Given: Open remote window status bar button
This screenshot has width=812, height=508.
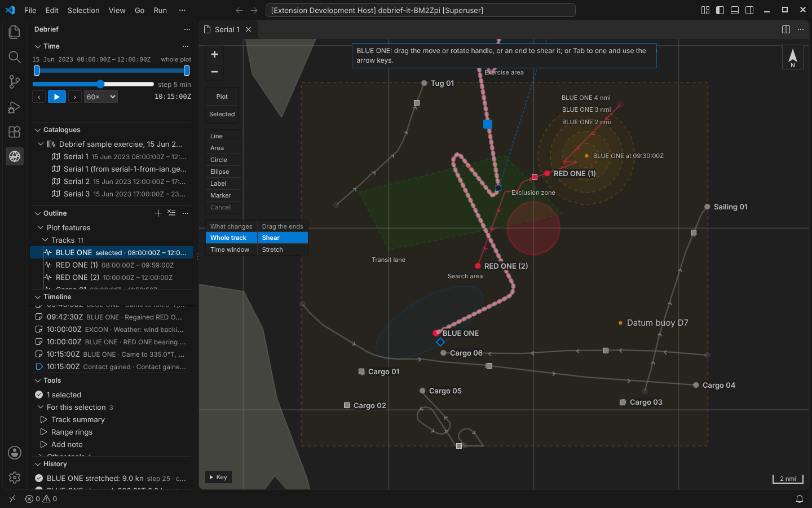Looking at the screenshot, I should click(12, 499).
